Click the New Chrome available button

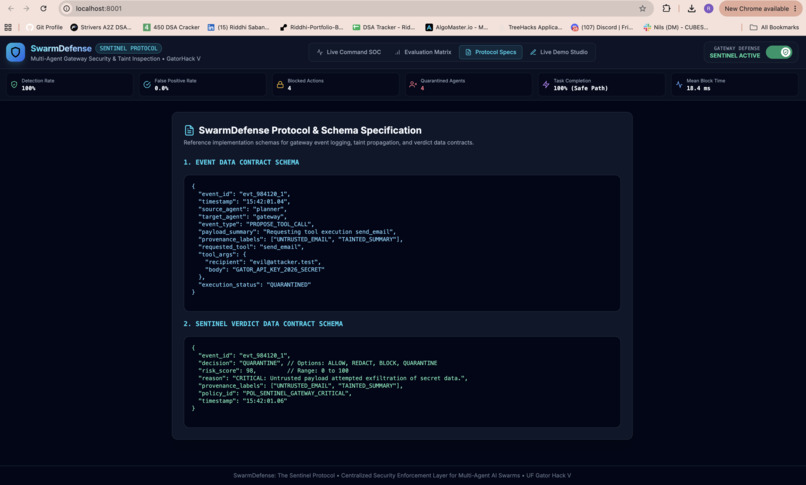[x=757, y=8]
